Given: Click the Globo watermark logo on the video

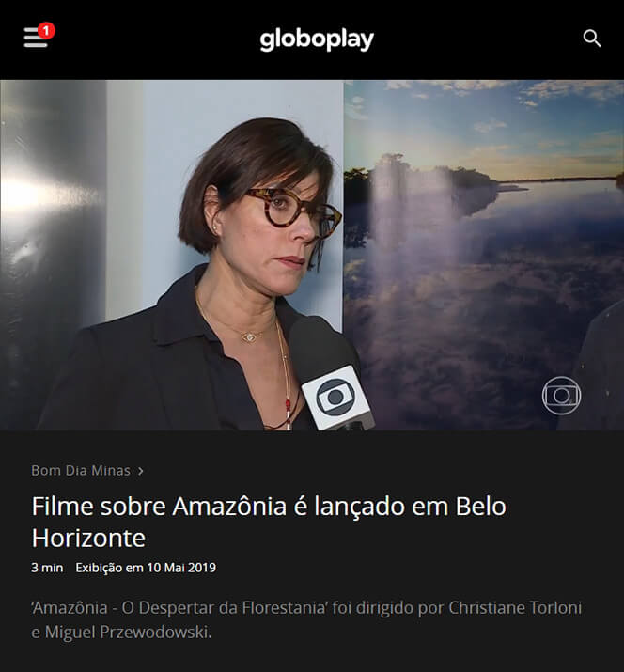Looking at the screenshot, I should click(x=561, y=395).
